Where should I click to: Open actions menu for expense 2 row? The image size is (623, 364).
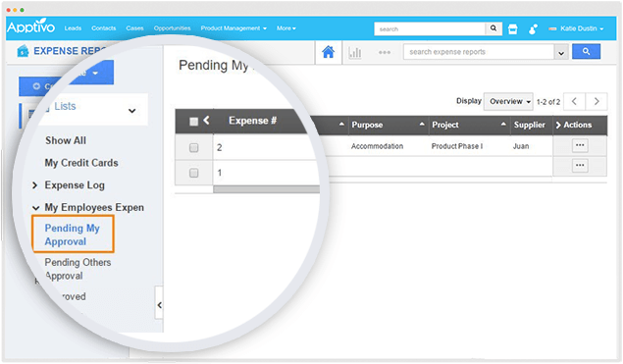coord(580,145)
